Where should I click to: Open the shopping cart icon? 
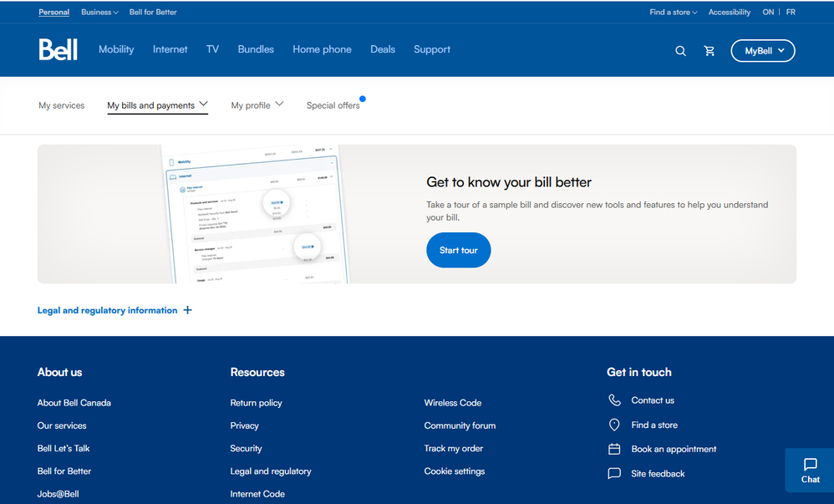tap(709, 51)
